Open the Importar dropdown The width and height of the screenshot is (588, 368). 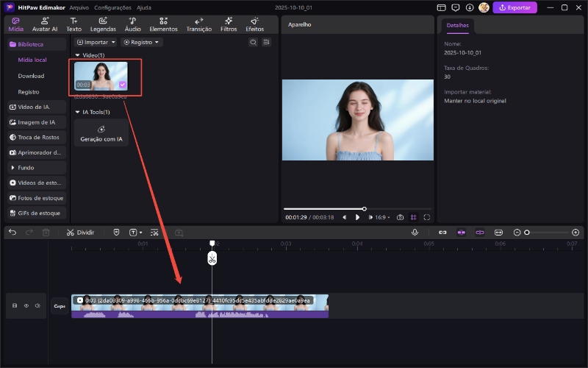pos(96,43)
